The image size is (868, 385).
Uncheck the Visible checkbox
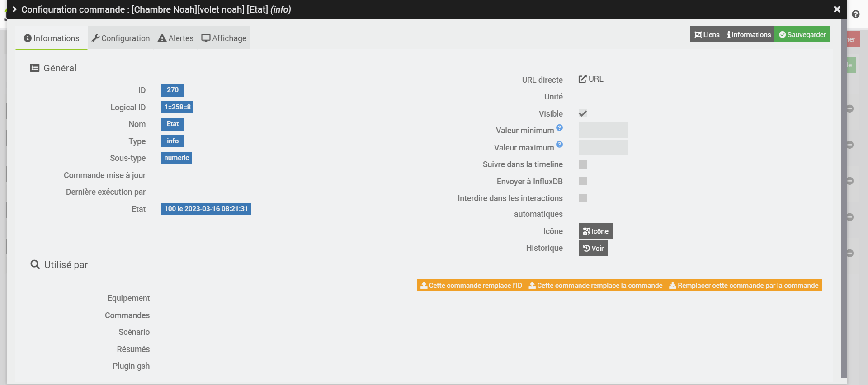click(583, 113)
